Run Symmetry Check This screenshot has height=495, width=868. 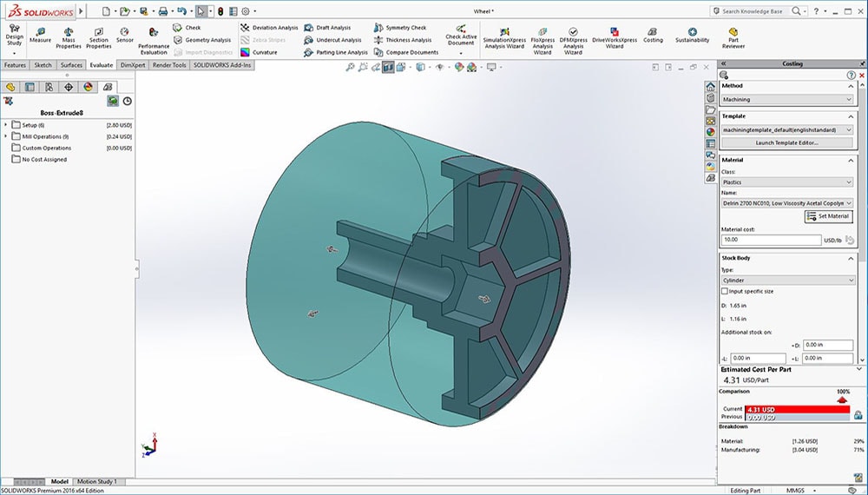[x=400, y=28]
